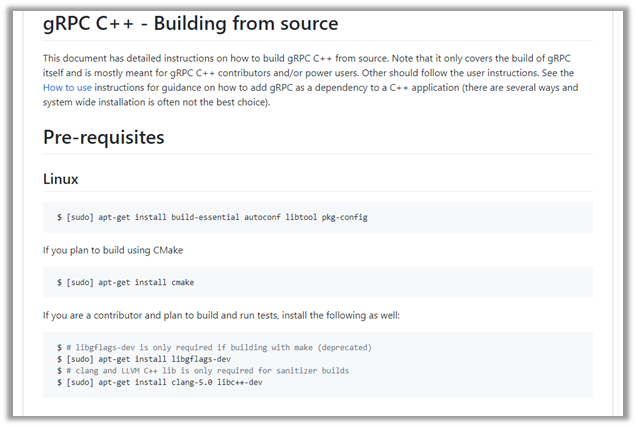Click the word "autoconf" in the first code block
Image resolution: width=636 pixels, height=427 pixels.
point(262,217)
